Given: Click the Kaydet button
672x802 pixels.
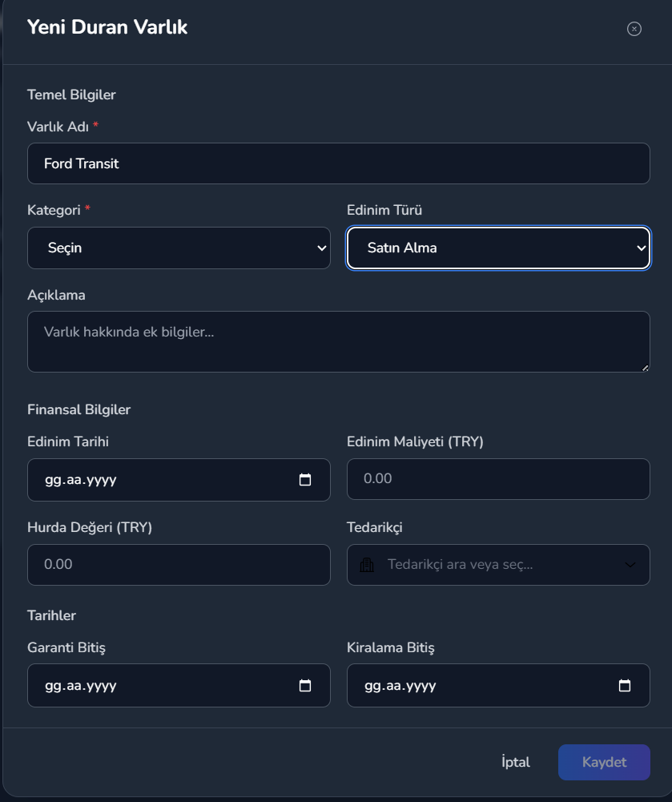Looking at the screenshot, I should [604, 762].
